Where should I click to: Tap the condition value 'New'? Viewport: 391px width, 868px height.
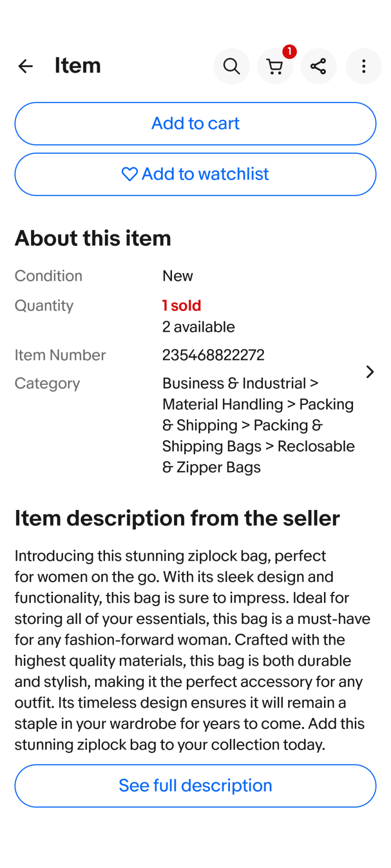pos(177,276)
